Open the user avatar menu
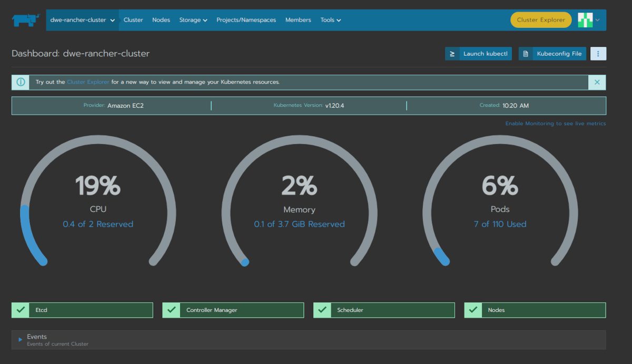632x364 pixels. pyautogui.click(x=585, y=20)
